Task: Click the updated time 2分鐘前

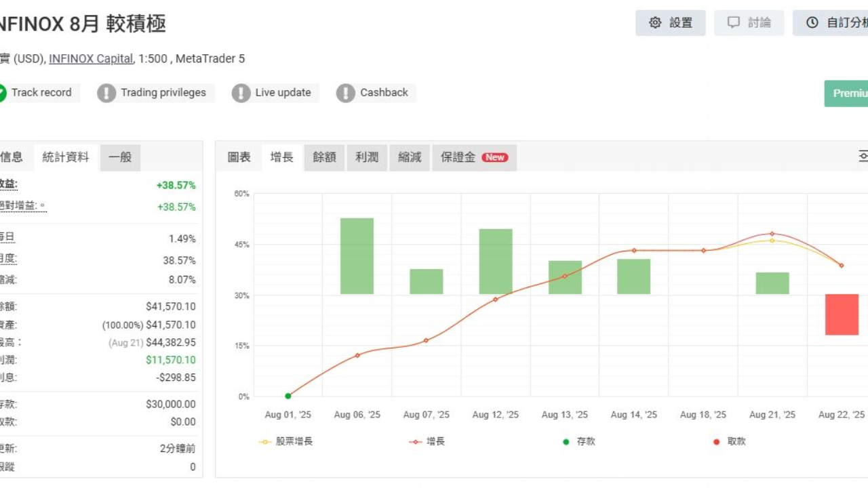Action: click(x=178, y=449)
